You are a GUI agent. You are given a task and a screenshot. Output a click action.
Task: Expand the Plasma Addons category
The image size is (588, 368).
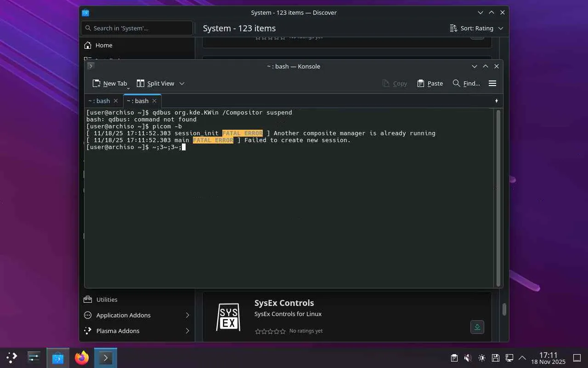137,331
